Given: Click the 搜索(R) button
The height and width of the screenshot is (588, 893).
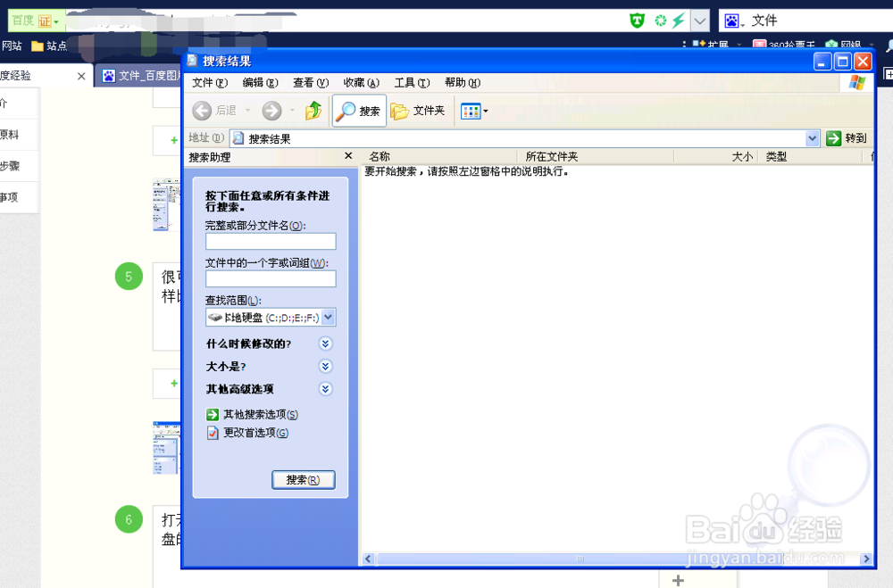Looking at the screenshot, I should [303, 480].
